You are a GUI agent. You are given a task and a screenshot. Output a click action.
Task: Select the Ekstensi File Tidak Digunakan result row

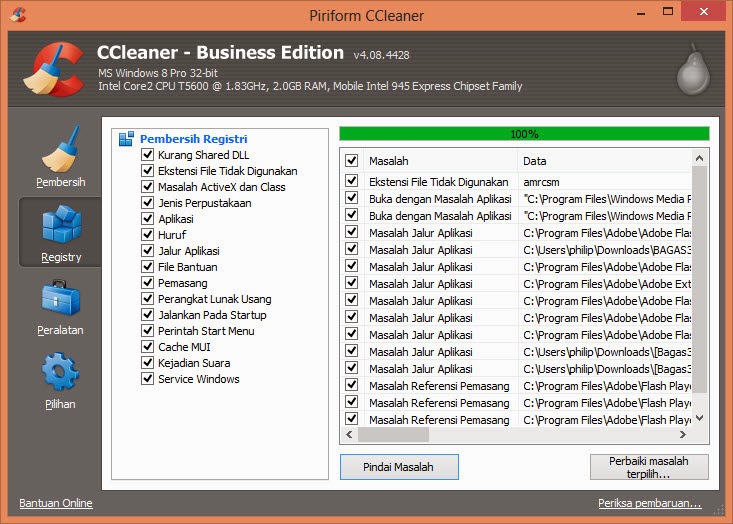coord(517,182)
